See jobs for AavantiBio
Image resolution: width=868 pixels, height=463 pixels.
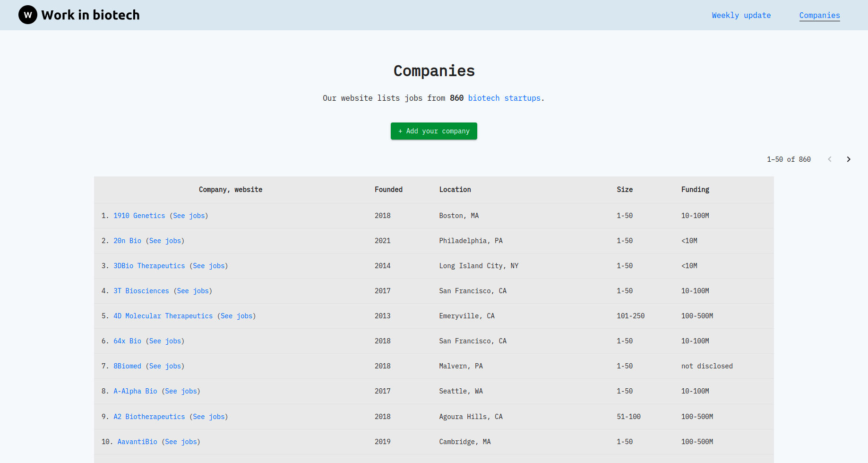[x=181, y=442]
